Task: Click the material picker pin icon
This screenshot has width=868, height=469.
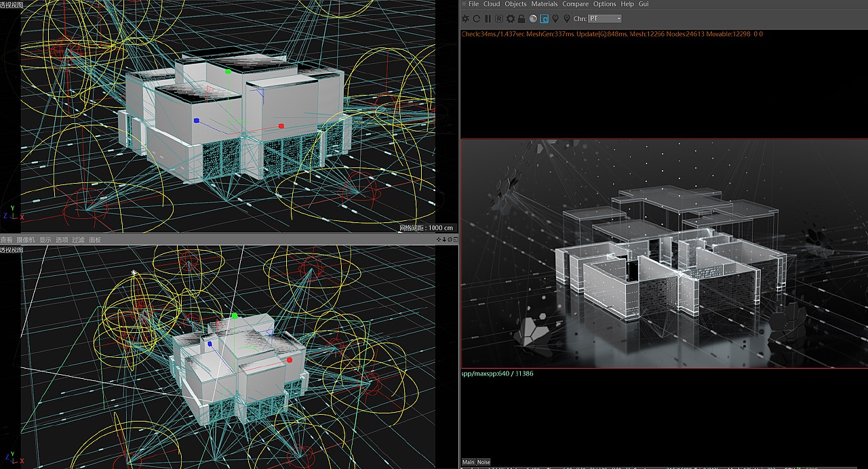Action: click(567, 18)
